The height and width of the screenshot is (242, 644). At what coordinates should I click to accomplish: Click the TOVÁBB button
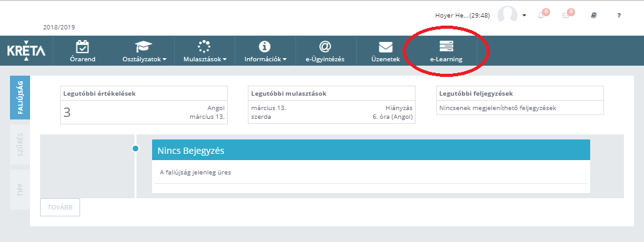point(60,207)
